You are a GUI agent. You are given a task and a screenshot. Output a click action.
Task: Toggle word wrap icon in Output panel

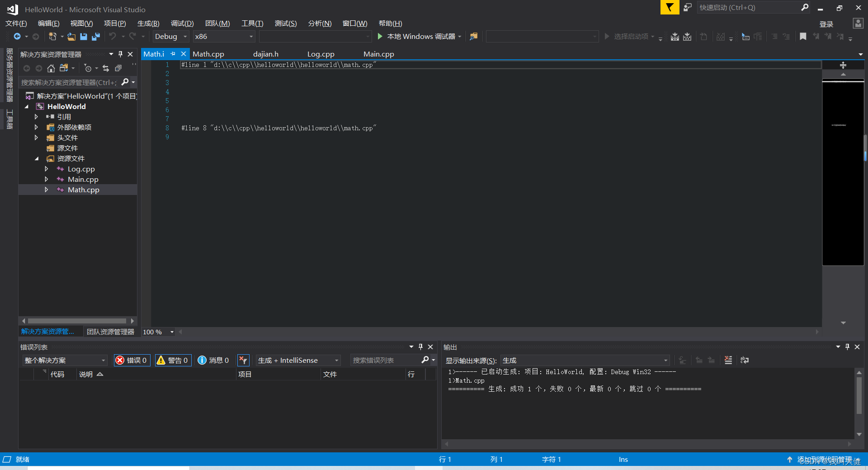(x=745, y=360)
